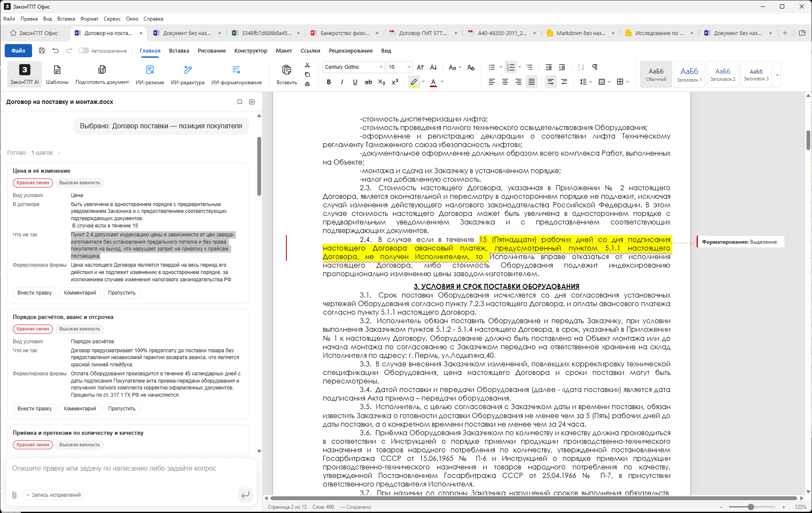Screen dimensions: 812x513
Task: Click the blue Файл button
Action: (18, 50)
